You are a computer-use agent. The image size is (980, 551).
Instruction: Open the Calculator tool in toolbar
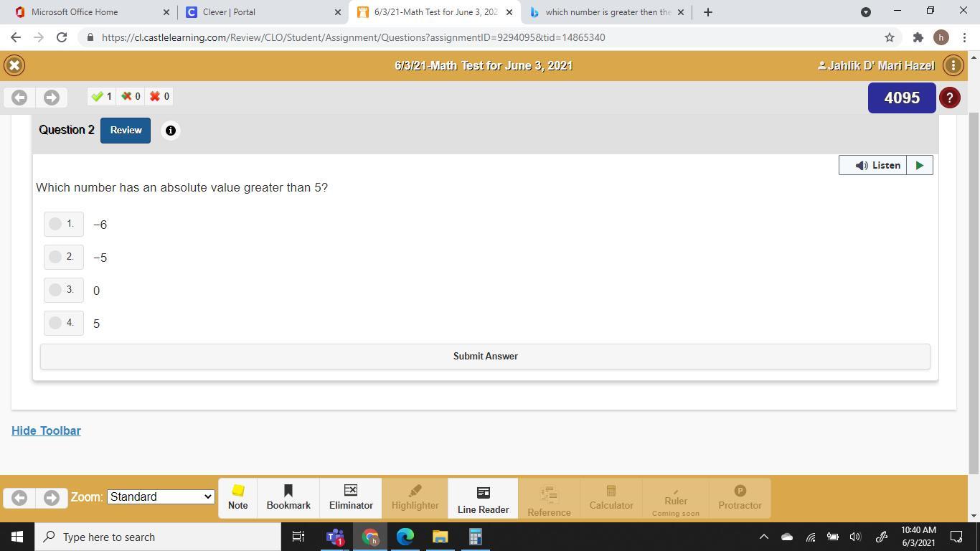click(x=611, y=497)
